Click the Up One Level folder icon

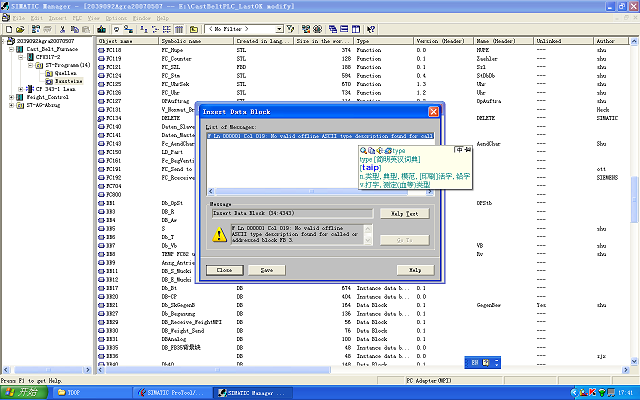tap(194, 29)
